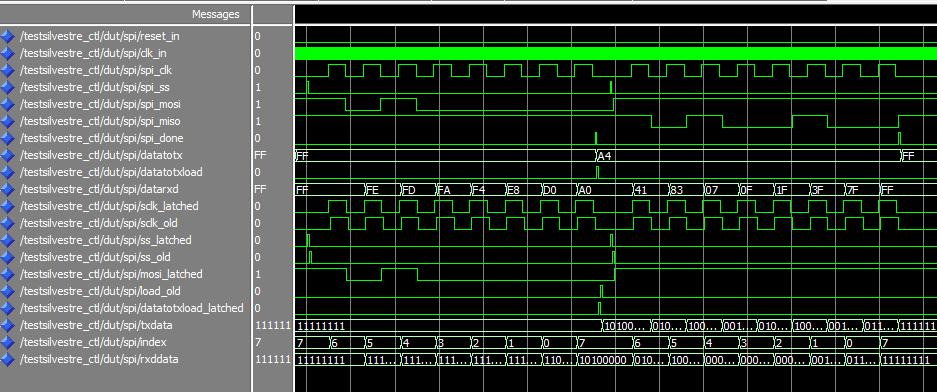Click the signal icon next to rxddata
937x392 pixels.
[8, 360]
